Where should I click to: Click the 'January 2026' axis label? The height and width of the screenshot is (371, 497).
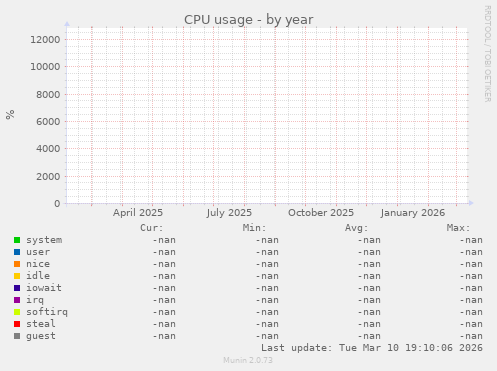point(413,213)
